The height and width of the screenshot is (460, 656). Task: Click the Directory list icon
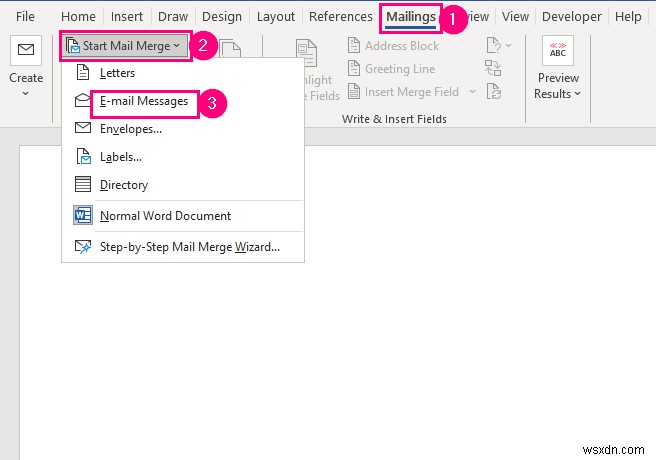(82, 184)
